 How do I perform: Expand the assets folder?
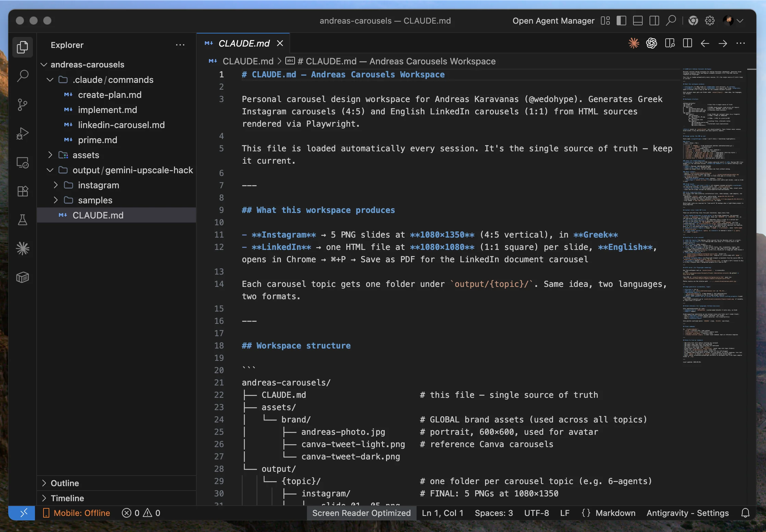[x=50, y=155]
